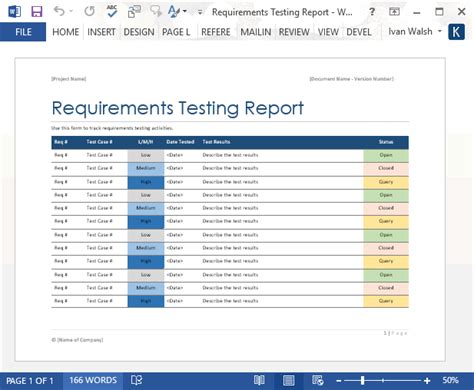Undo the last action
Image resolution: width=474 pixels, height=390 pixels.
pyautogui.click(x=59, y=11)
